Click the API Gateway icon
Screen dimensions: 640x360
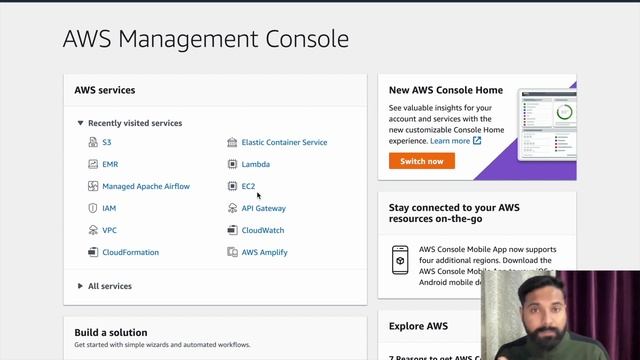(x=232, y=208)
